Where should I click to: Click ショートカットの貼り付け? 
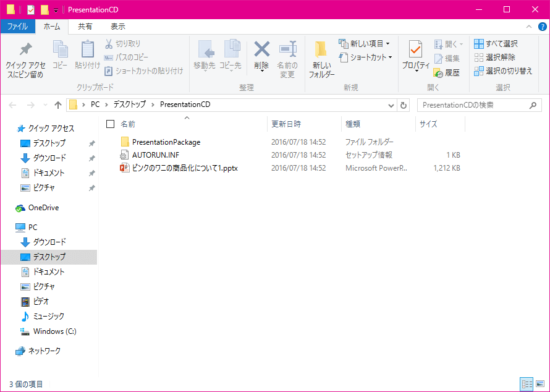(144, 71)
